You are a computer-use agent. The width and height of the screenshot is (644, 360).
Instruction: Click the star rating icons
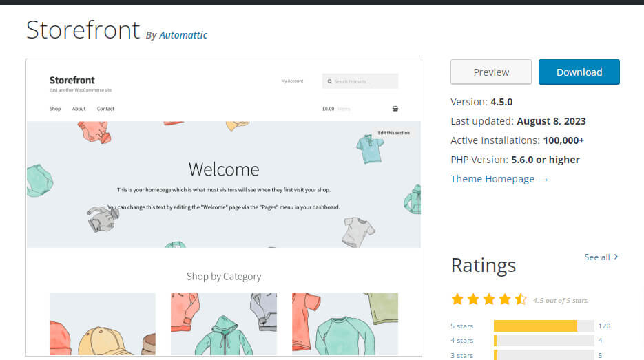pyautogui.click(x=488, y=299)
